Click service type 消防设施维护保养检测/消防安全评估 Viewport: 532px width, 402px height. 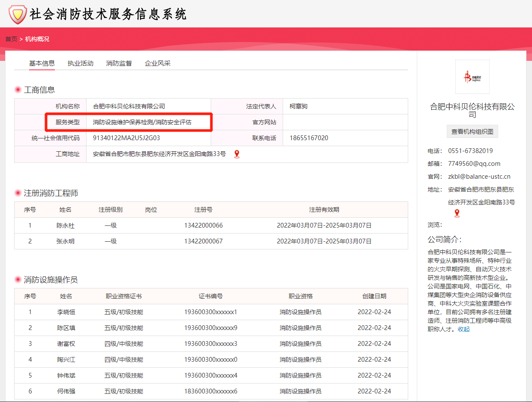pos(142,122)
